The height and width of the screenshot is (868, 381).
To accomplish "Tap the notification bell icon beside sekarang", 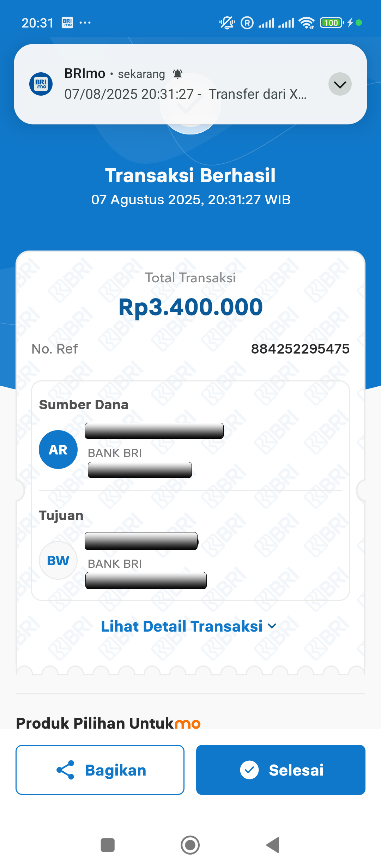I will click(x=177, y=74).
